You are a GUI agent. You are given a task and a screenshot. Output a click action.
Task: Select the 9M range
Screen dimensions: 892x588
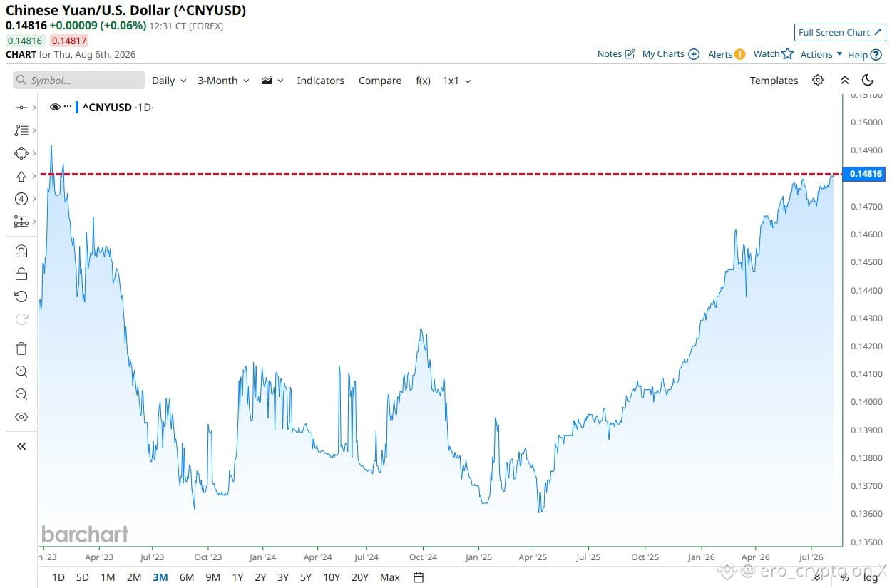[212, 577]
